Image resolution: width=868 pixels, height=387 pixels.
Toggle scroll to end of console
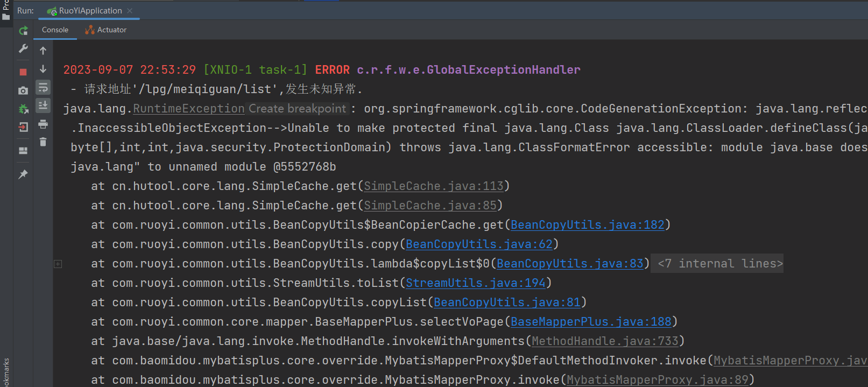tap(43, 105)
